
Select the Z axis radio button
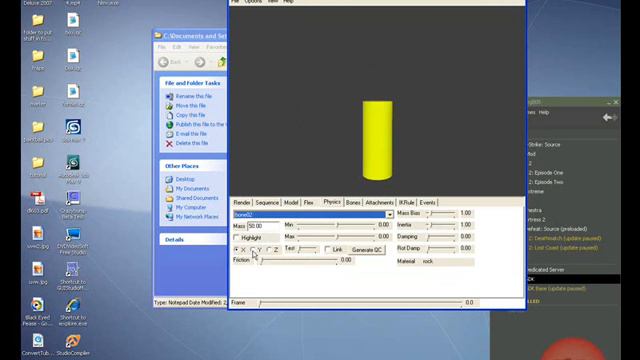(269, 249)
